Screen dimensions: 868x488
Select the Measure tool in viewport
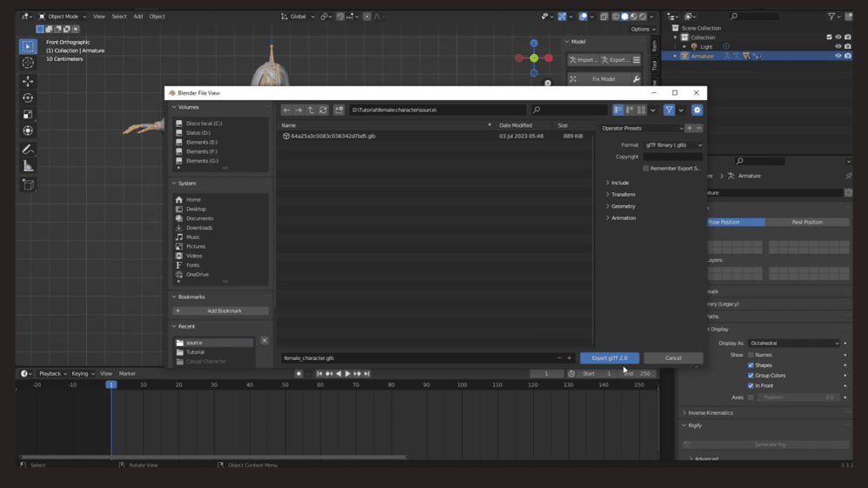(x=28, y=166)
